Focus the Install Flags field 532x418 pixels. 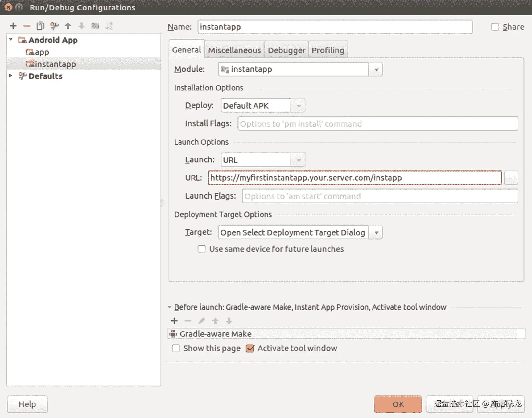tap(378, 123)
